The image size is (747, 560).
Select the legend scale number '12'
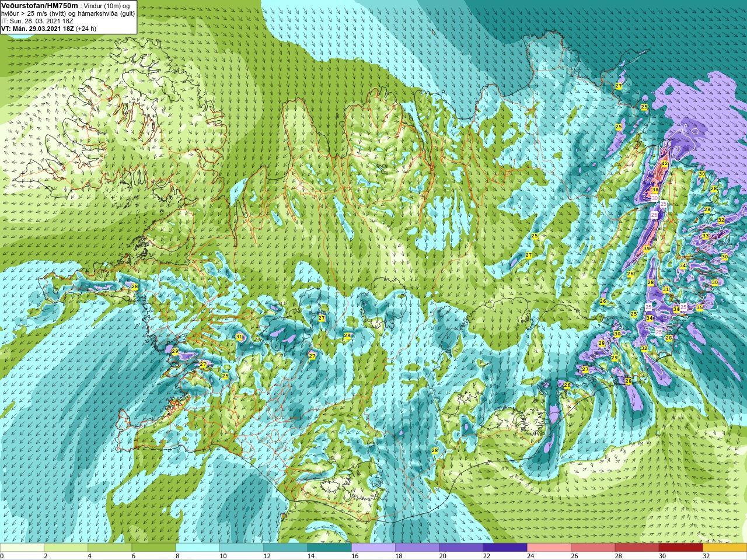[267, 556]
